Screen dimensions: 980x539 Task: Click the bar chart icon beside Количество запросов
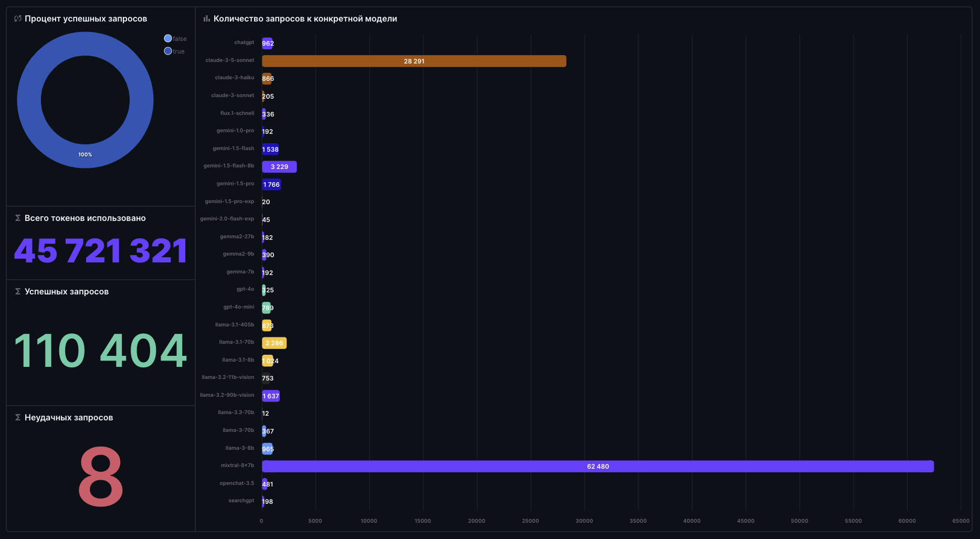click(207, 18)
